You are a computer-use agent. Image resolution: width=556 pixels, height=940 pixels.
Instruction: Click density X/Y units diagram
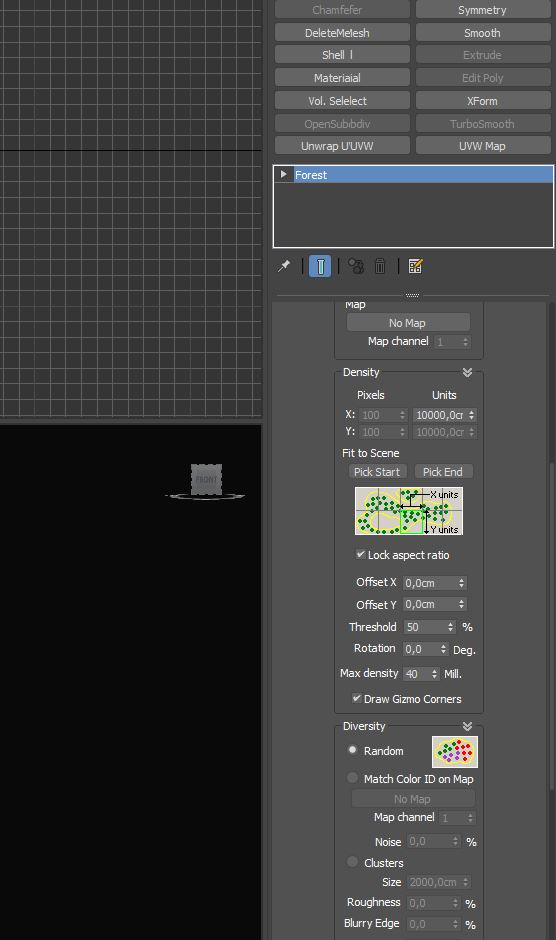tap(409, 511)
